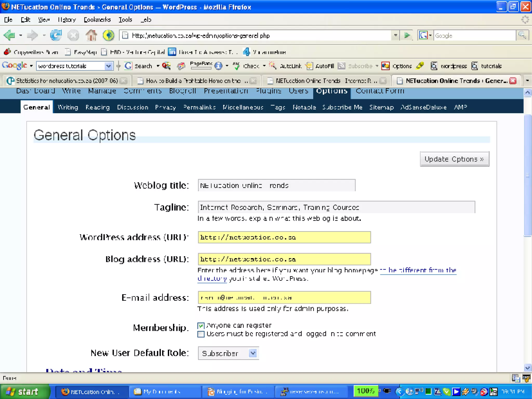Open the Bookmarks menu

[97, 20]
